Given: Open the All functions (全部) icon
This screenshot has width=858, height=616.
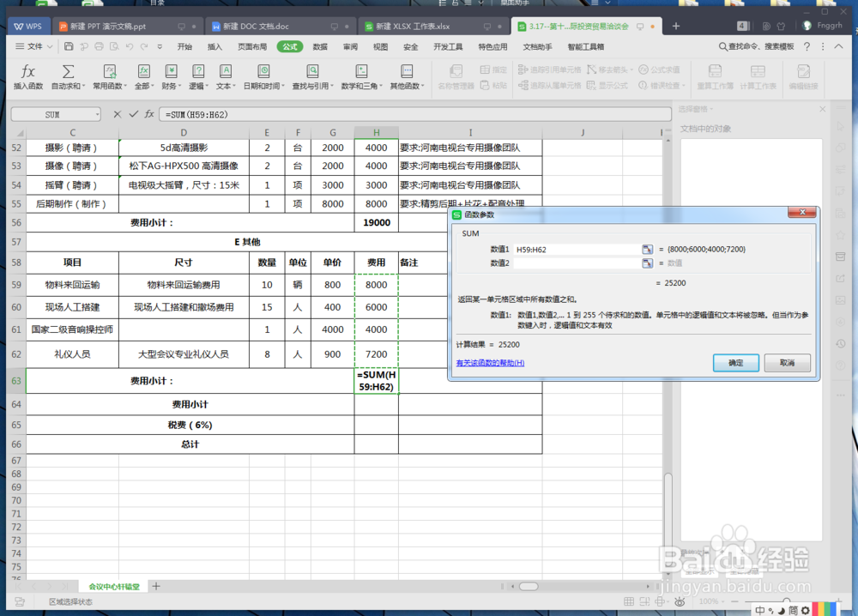Looking at the screenshot, I should point(144,72).
